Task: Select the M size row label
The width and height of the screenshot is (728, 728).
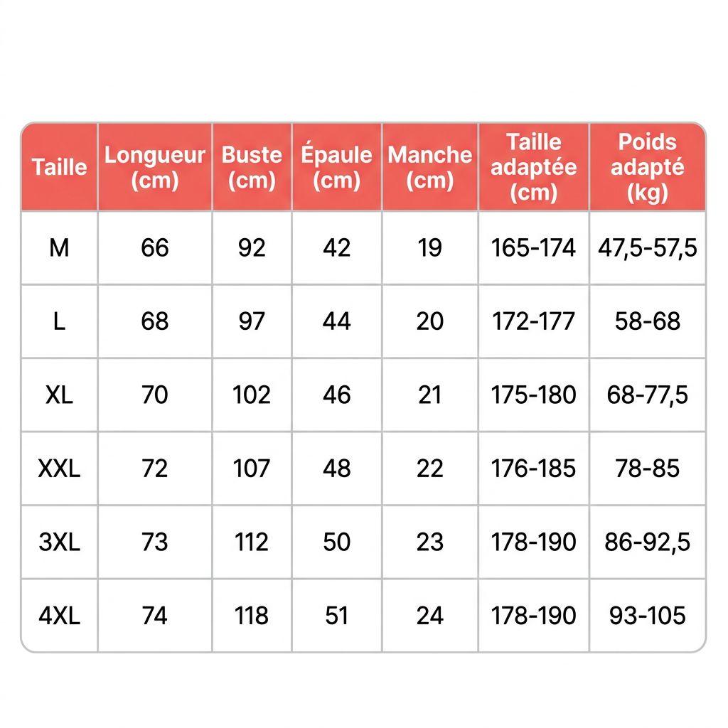Action: (60, 248)
